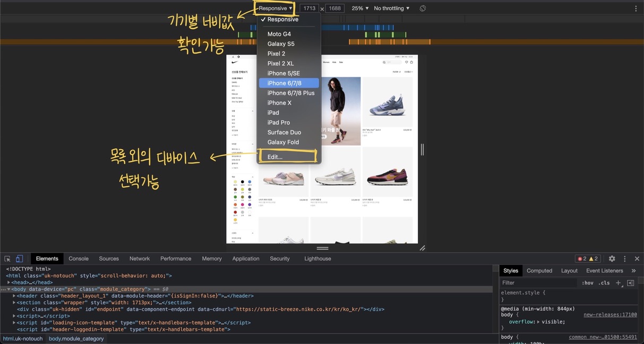Open the Responsive device dropdown

276,8
